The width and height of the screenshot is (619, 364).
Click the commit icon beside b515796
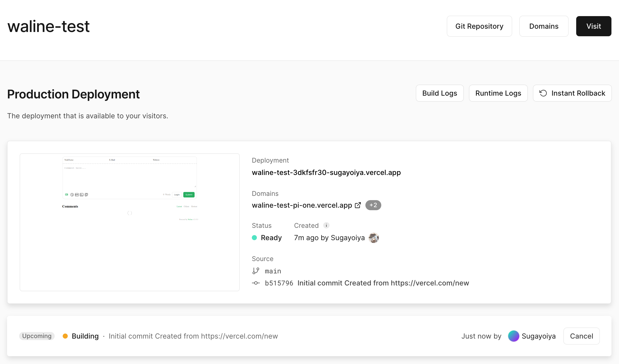click(256, 283)
